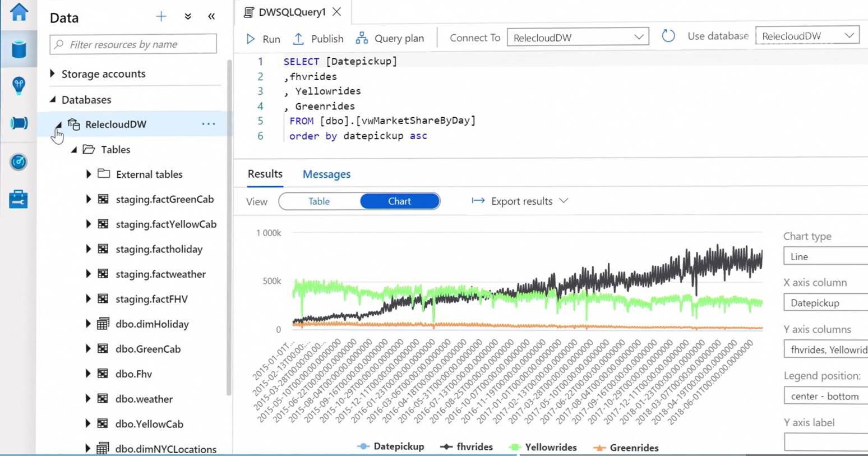Select the staging.factholiday table
The width and height of the screenshot is (868, 456).
click(159, 249)
